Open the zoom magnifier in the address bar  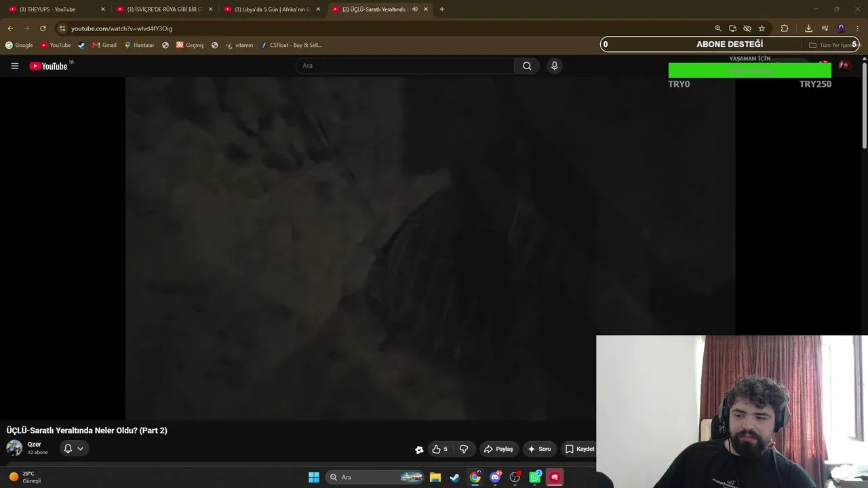tap(718, 28)
